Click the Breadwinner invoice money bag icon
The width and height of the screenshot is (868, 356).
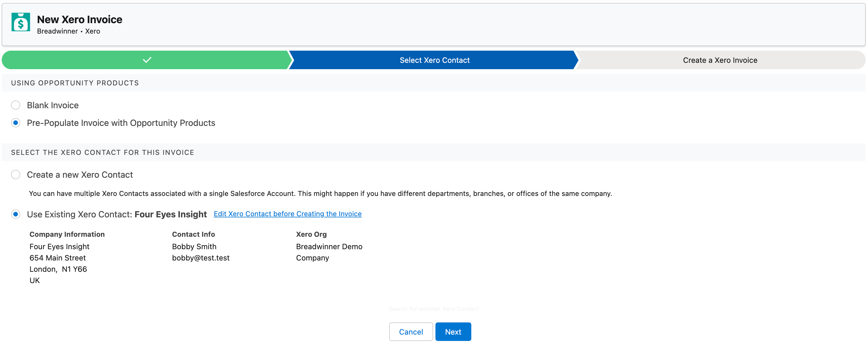(x=21, y=22)
